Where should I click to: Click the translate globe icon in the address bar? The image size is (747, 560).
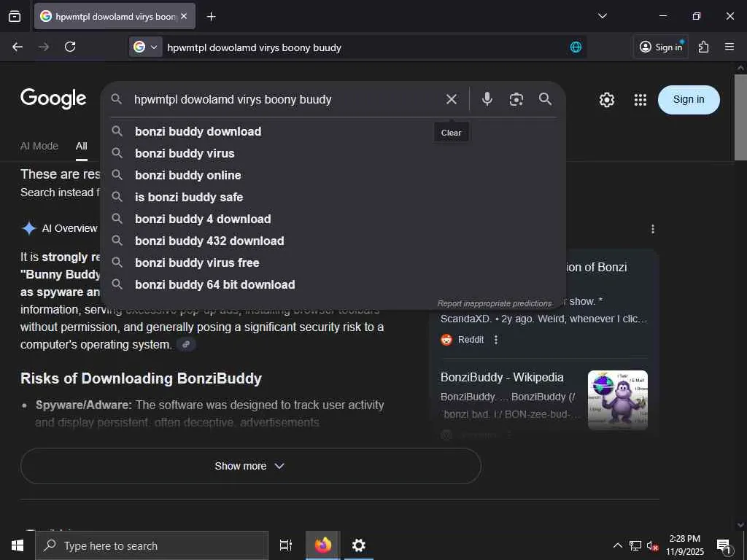click(576, 47)
